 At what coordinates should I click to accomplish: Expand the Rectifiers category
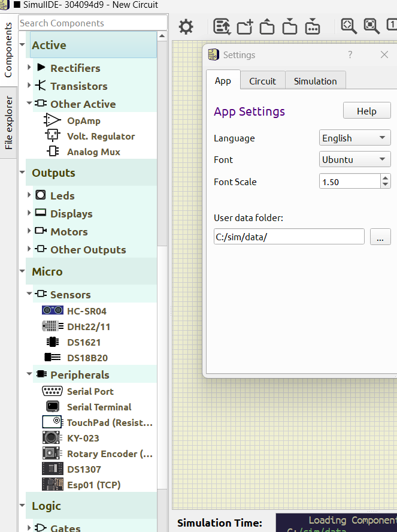[29, 68]
